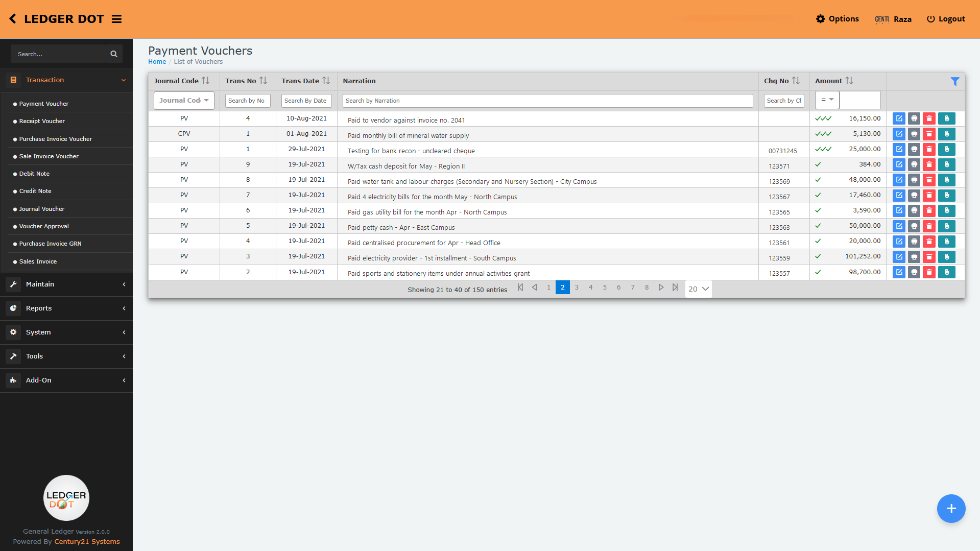Print the 17,460.00 electricity bills voucher
This screenshot has width=980, height=551.
(914, 195)
